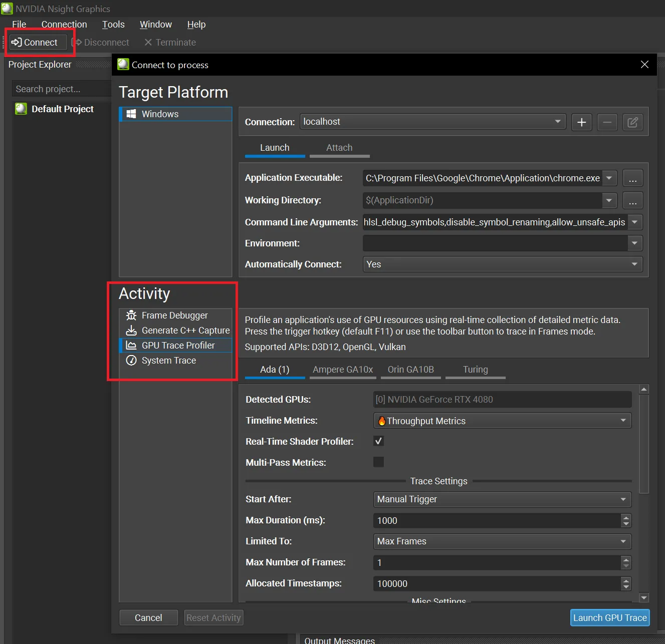Screen dimensions: 665x644
Task: Select the System Trace activity icon
Action: [131, 360]
